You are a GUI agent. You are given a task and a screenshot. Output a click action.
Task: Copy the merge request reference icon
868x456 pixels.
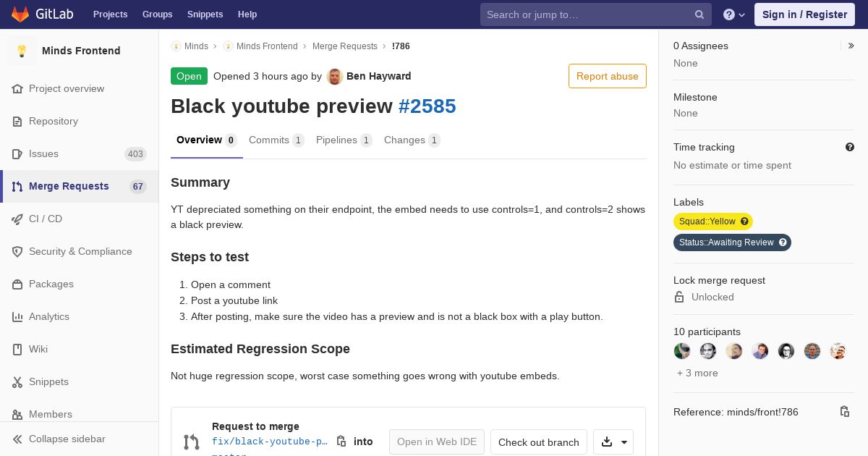(x=844, y=412)
